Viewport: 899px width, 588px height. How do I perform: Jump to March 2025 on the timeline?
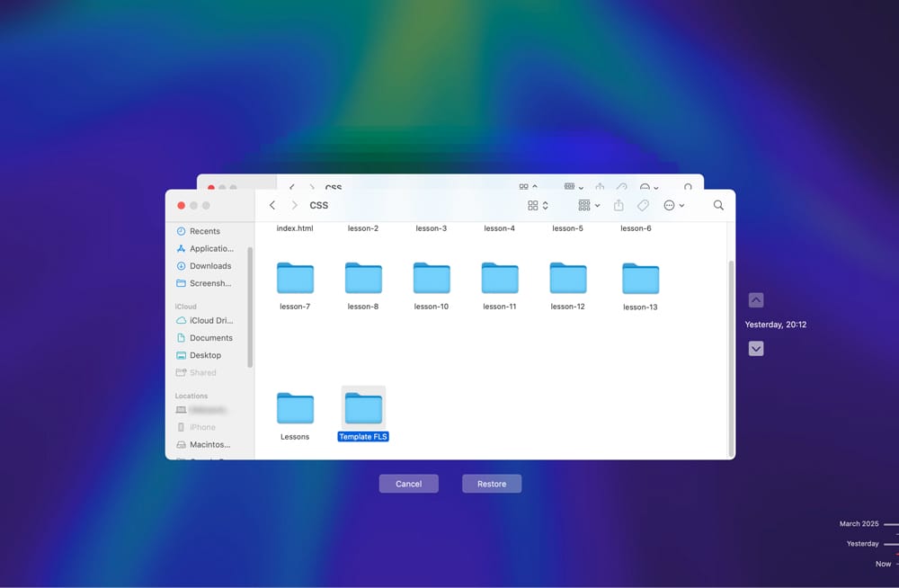858,523
